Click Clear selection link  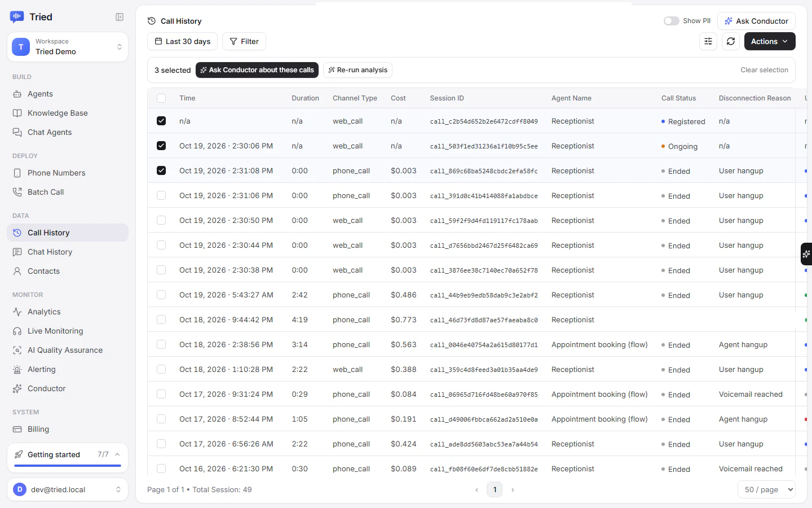[764, 70]
